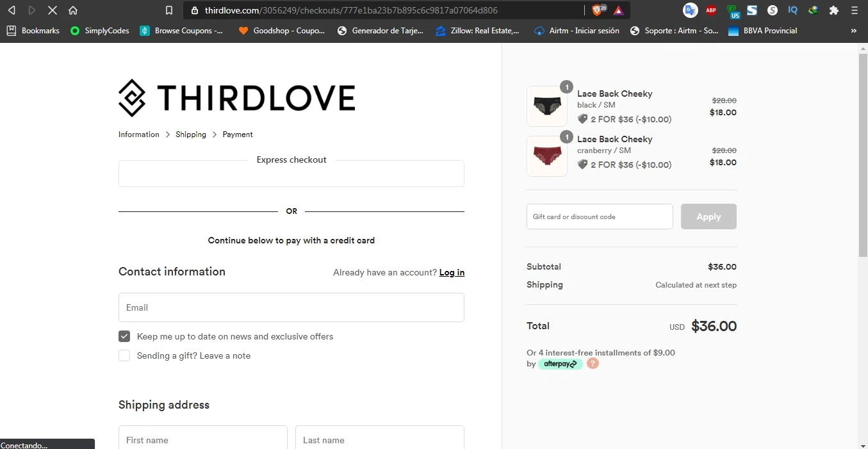Click the discount tag icon on black item
Viewport: 868px width, 449px height.
click(582, 119)
